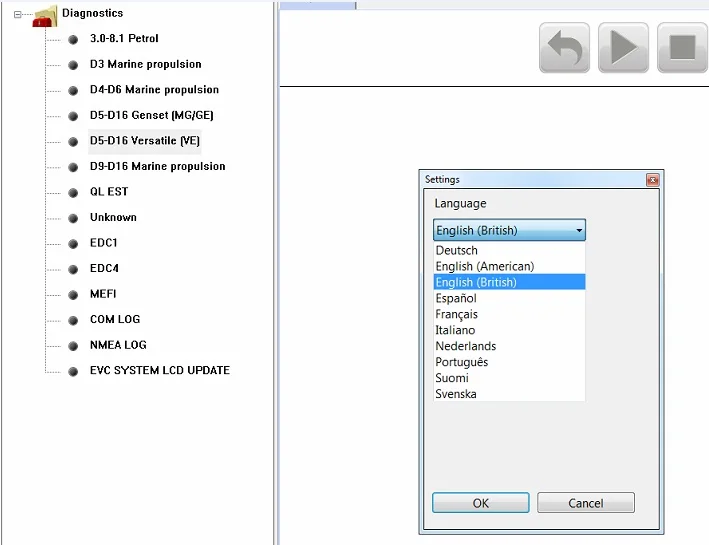Click the bullet icon beside QL EST

[x=73, y=193]
